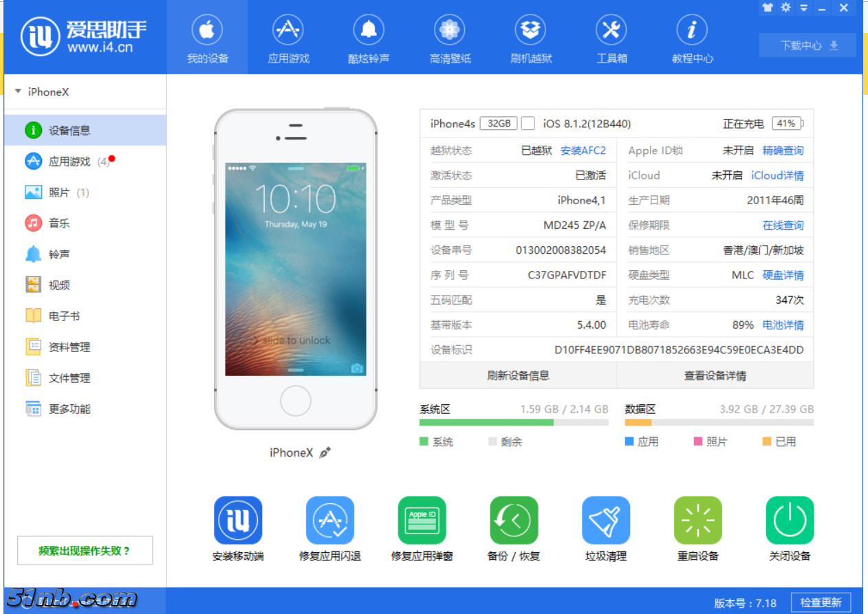Click the blue 应用 legend swatch
Viewport: 868px width, 614px height.
tap(629, 441)
